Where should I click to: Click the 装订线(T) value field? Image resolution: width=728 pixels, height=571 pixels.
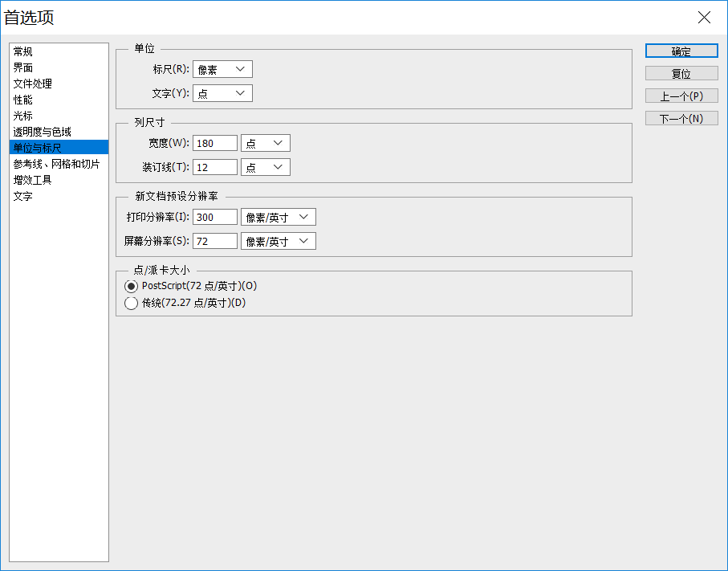215,167
